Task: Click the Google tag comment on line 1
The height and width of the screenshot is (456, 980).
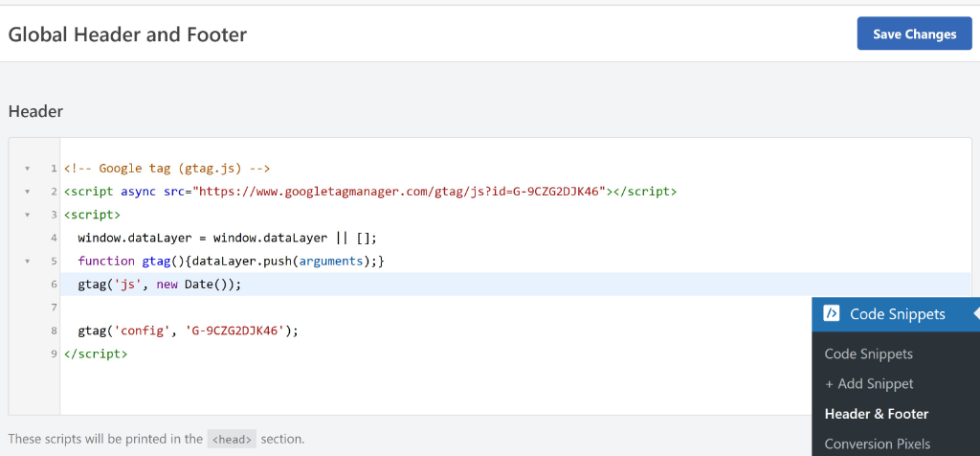Action: 167,169
